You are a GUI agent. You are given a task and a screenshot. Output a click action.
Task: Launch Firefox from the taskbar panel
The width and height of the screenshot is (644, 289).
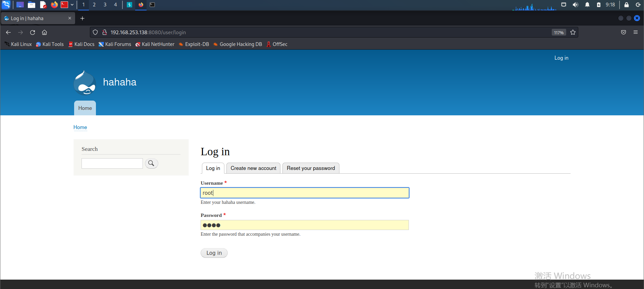click(54, 5)
